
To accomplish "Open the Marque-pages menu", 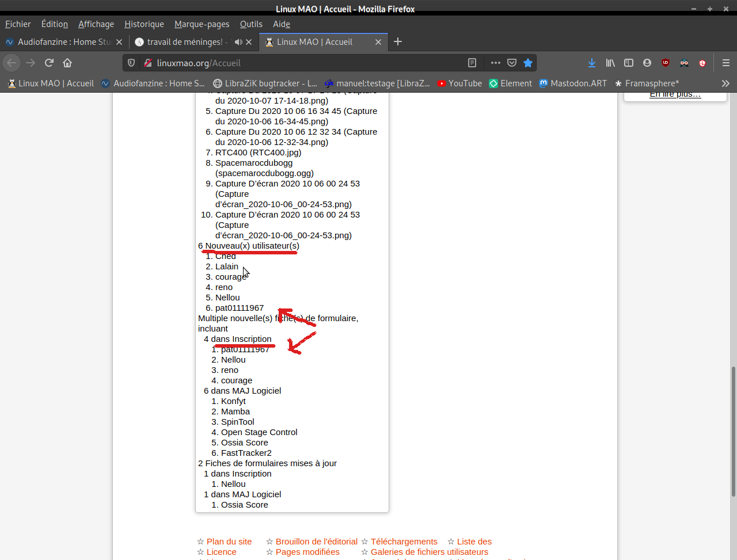I will coord(202,24).
